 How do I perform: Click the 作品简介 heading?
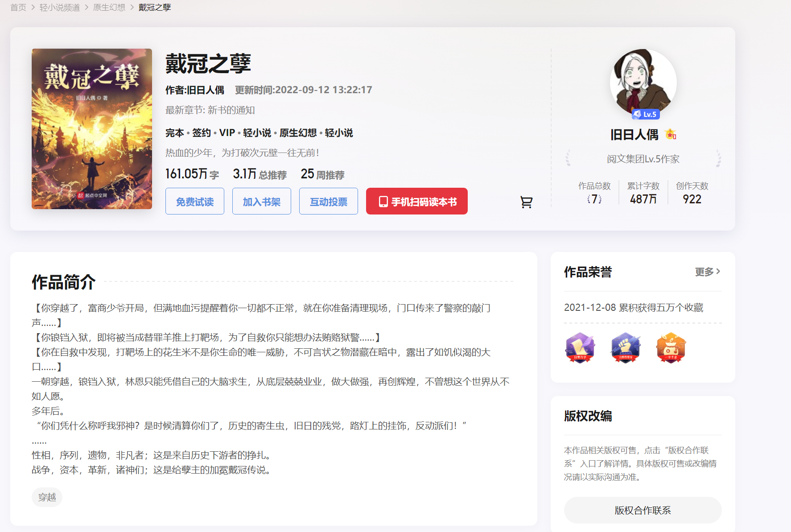tap(64, 282)
